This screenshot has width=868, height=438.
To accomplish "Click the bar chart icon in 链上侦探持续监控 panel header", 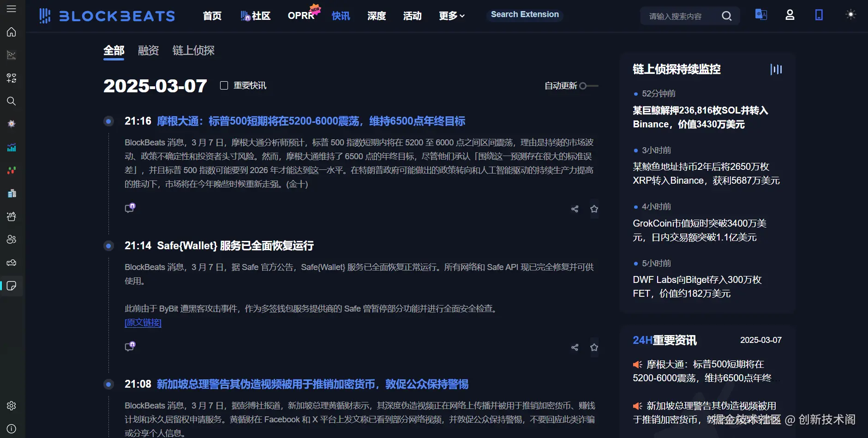I will [x=776, y=69].
